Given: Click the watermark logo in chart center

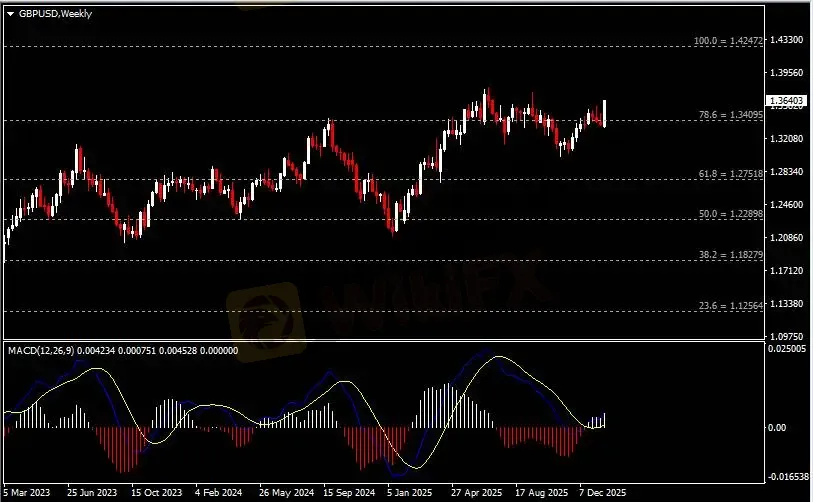Looking at the screenshot, I should (x=265, y=315).
